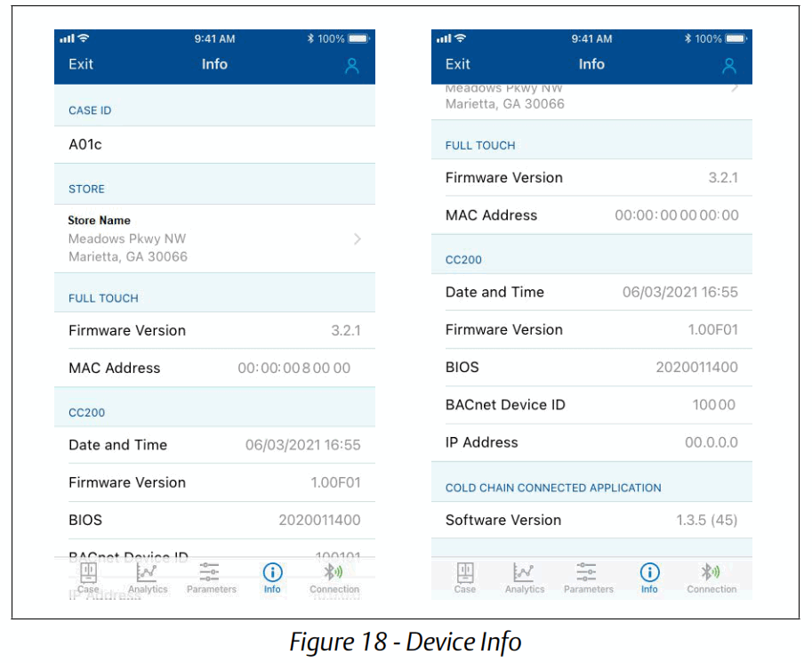Tap Exit to leave Info screen
The height and width of the screenshot is (663, 812).
(x=80, y=65)
